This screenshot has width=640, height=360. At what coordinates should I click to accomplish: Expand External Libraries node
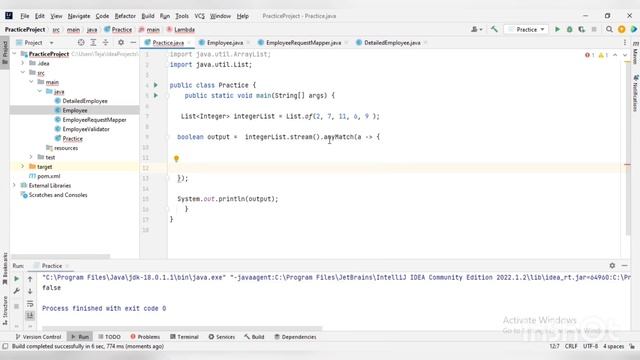(x=14, y=185)
